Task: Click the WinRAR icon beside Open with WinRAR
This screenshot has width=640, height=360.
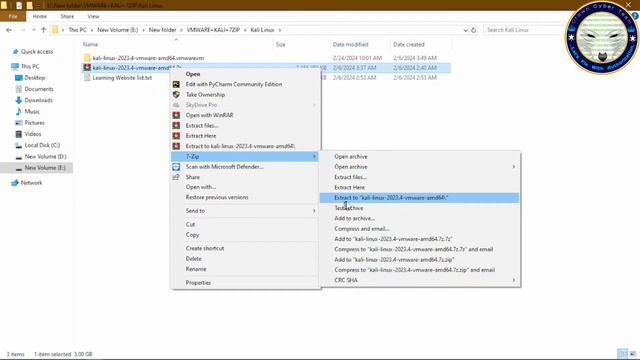Action: (x=176, y=115)
